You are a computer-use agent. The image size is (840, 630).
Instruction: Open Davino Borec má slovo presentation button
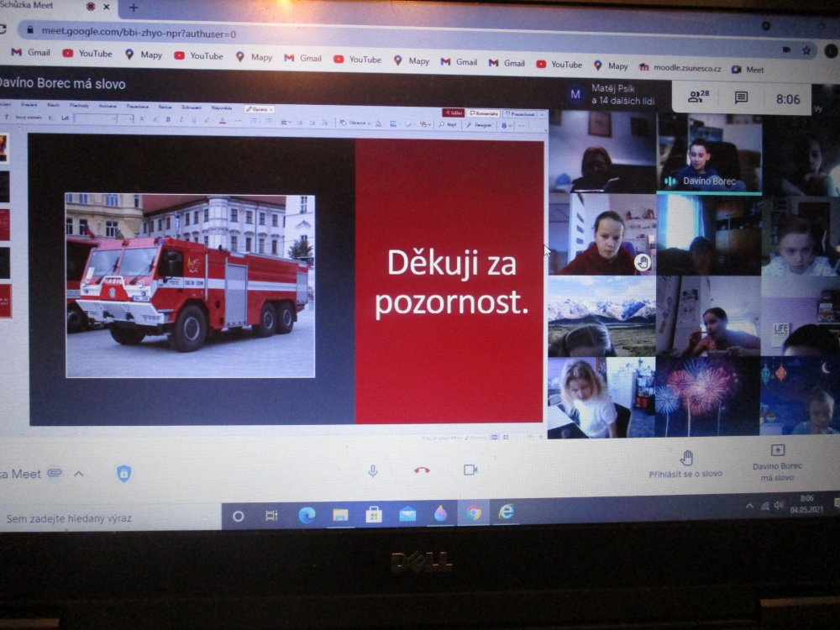(x=777, y=463)
